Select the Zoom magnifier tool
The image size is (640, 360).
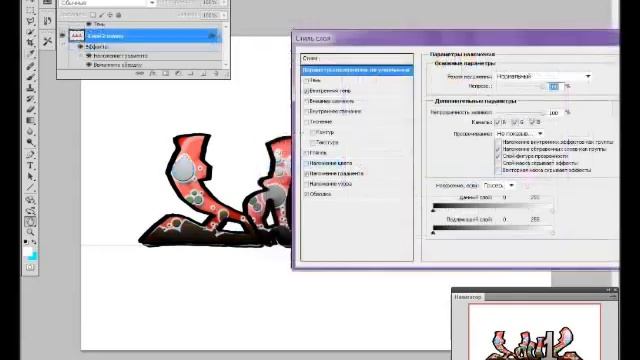pos(31,232)
